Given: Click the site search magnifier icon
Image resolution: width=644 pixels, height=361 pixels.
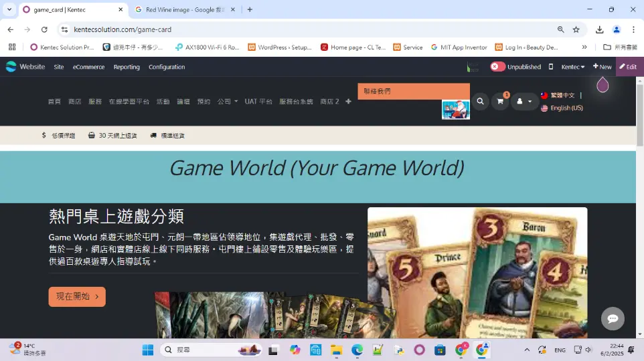Looking at the screenshot, I should pyautogui.click(x=480, y=102).
